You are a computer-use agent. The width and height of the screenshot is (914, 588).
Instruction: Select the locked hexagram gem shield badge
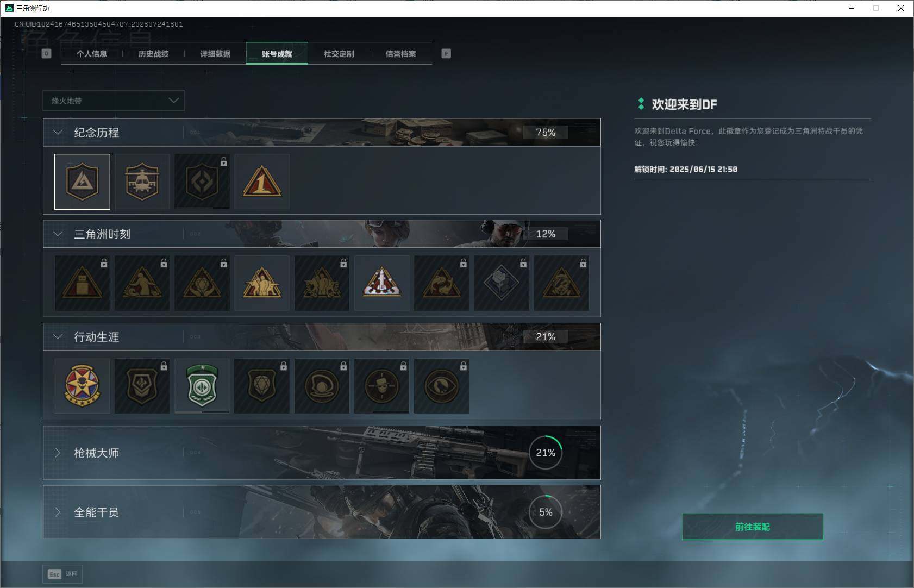point(261,386)
